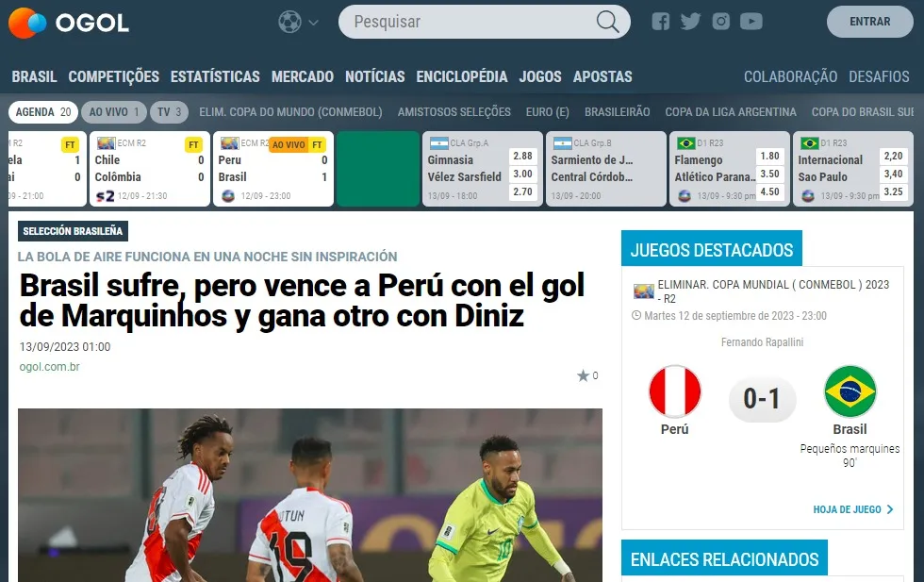Open the Flamengo vs Atlético Paranaense match card
Screen dimensions: 924x582
(x=729, y=169)
